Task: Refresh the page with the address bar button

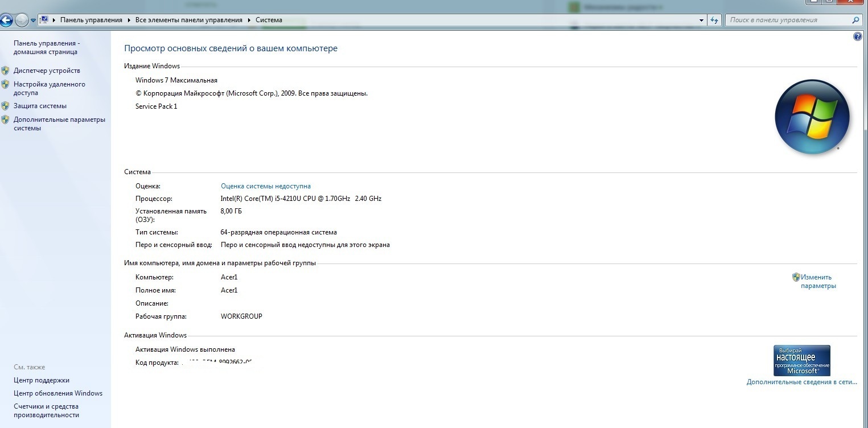Action: click(x=715, y=20)
